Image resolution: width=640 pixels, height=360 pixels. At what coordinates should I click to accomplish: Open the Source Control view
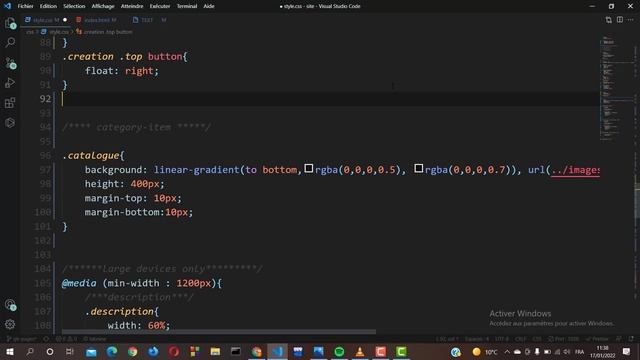(x=10, y=63)
